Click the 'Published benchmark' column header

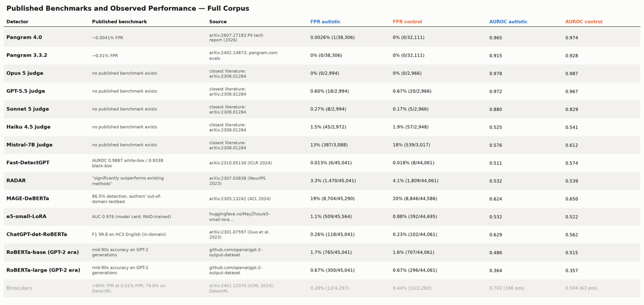[x=119, y=22]
